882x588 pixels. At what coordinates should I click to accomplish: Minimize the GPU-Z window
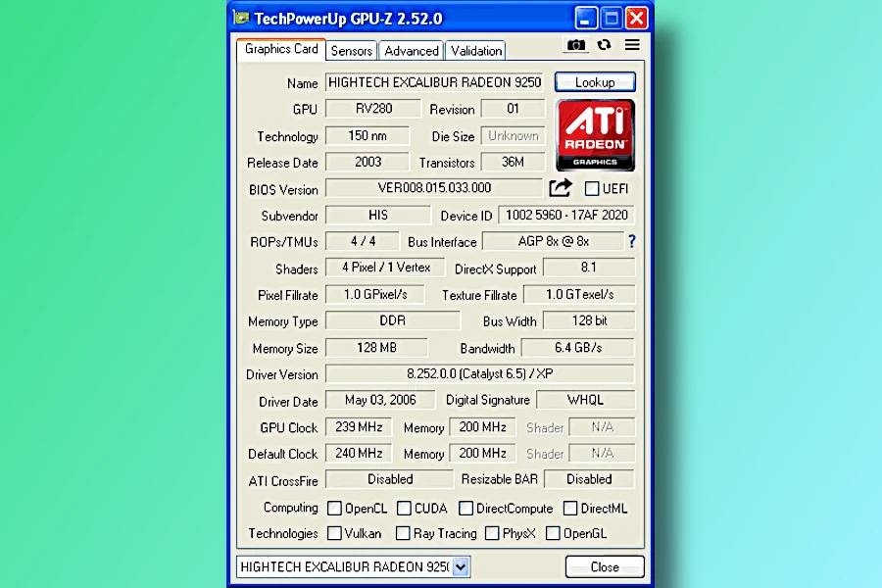(585, 19)
